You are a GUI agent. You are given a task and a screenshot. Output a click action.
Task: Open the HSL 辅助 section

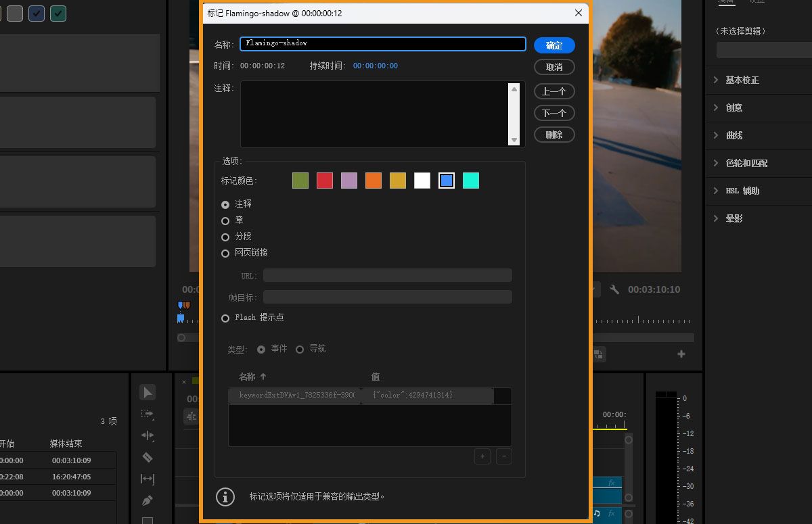[x=743, y=191]
